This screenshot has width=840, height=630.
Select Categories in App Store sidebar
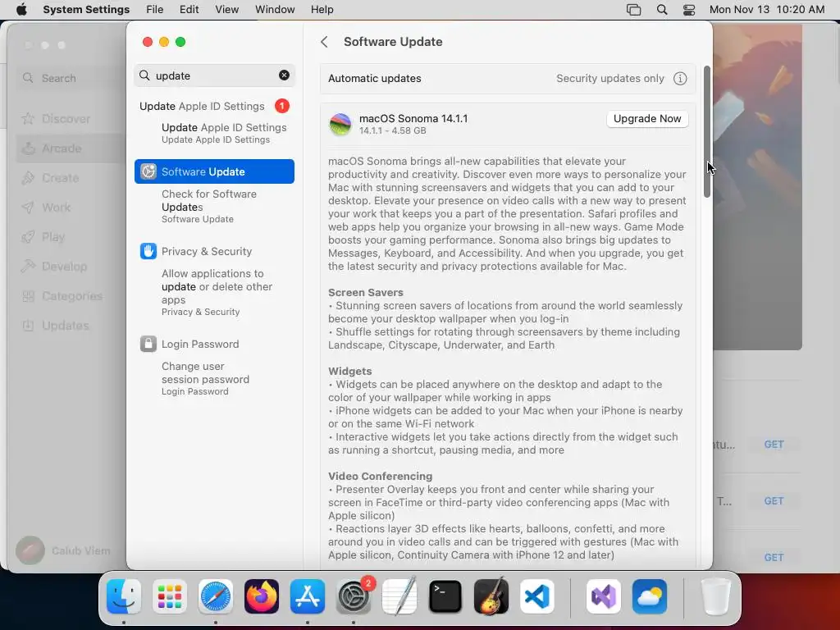(x=72, y=295)
